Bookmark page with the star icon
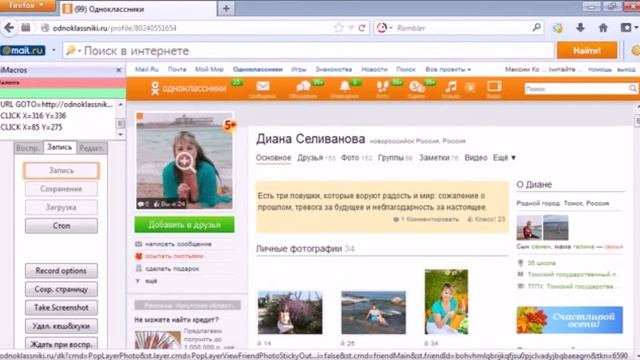The width and height of the screenshot is (640, 360). click(338, 28)
